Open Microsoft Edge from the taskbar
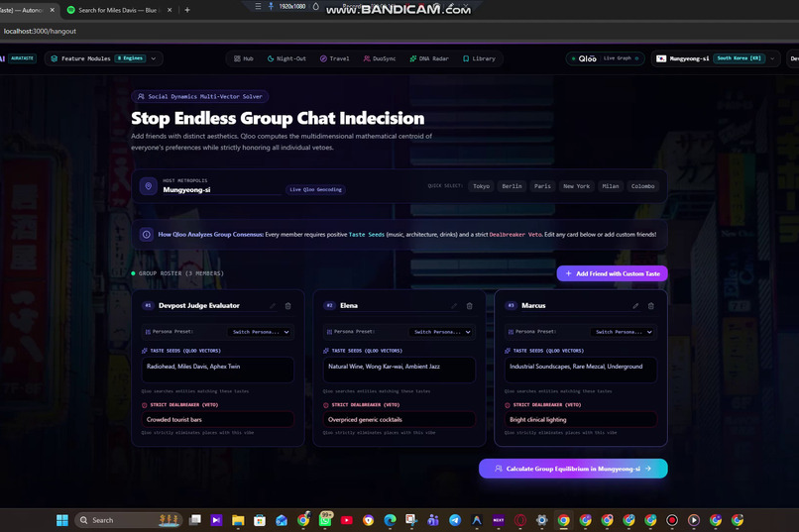 pyautogui.click(x=390, y=520)
